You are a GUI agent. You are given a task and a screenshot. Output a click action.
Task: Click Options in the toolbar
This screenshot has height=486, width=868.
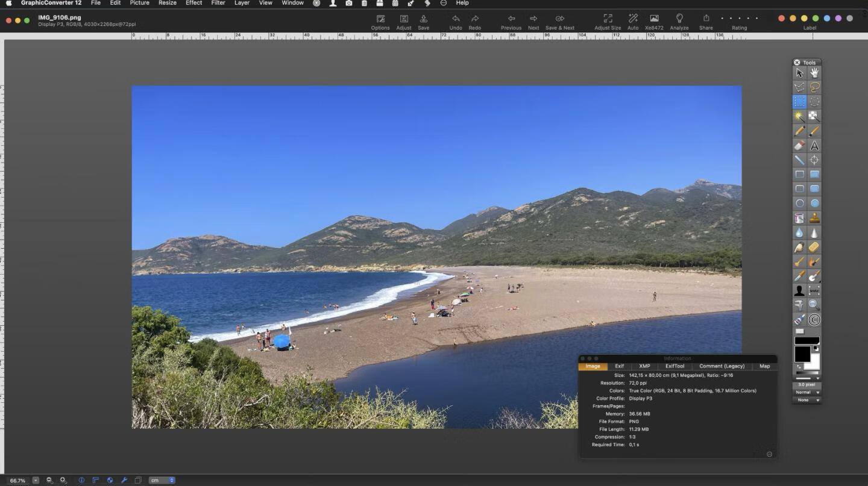(380, 22)
